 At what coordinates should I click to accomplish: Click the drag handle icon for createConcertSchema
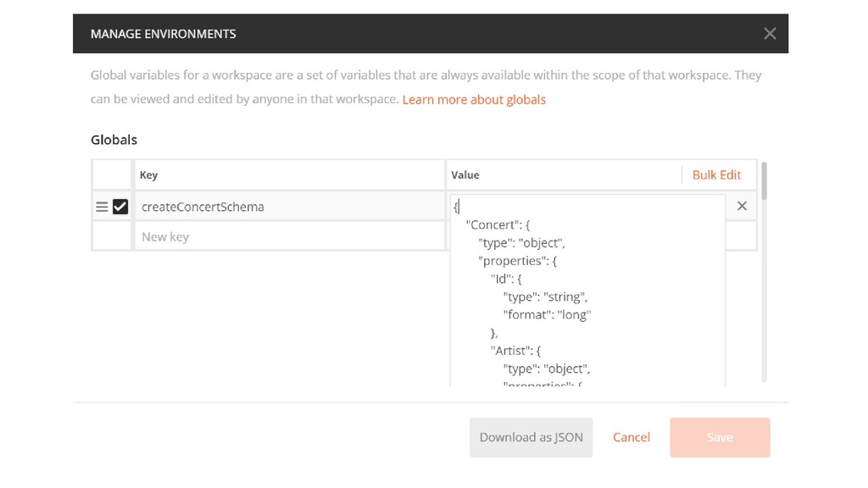pos(102,207)
